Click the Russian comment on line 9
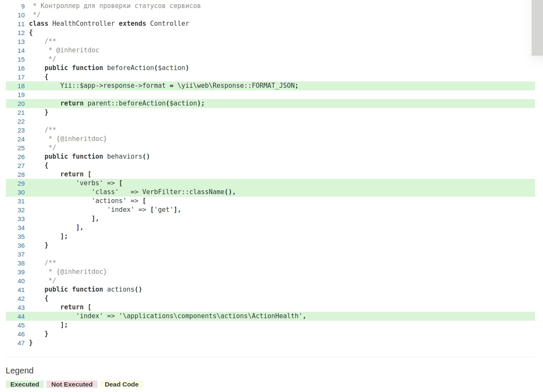Image resolution: width=543 pixels, height=392 pixels. [x=117, y=6]
